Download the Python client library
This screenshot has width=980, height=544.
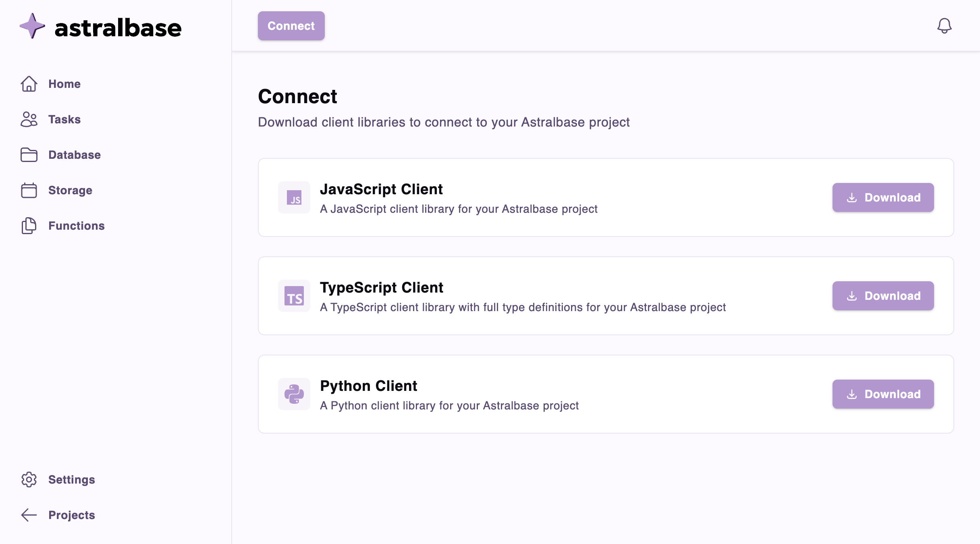[883, 394]
